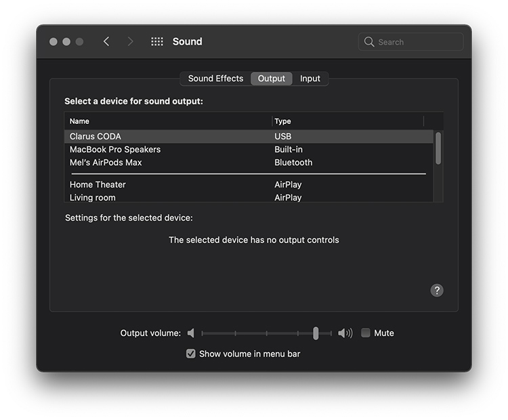Go back using the left chevron arrow
This screenshot has height=420, width=508.
106,41
